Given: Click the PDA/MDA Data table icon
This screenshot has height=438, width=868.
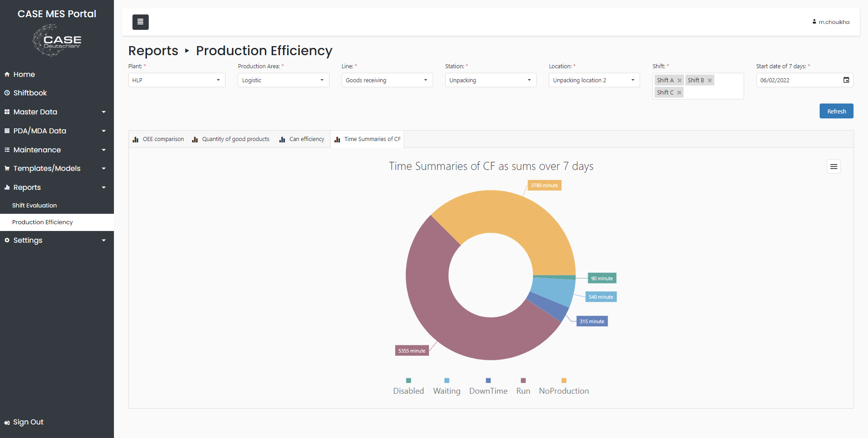Looking at the screenshot, I should [7, 131].
